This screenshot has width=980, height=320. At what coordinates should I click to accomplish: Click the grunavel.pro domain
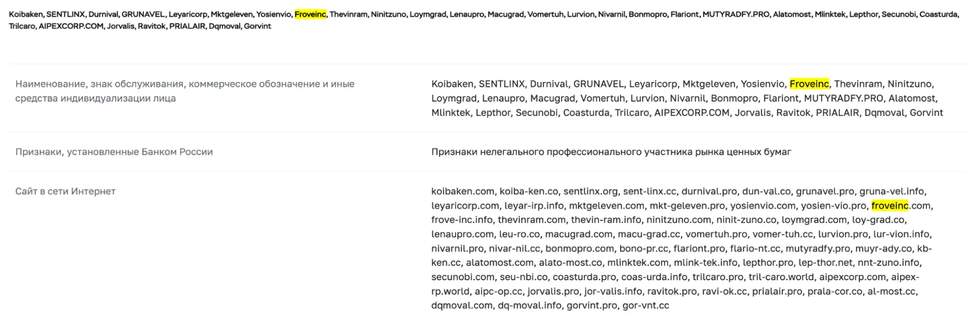[825, 191]
